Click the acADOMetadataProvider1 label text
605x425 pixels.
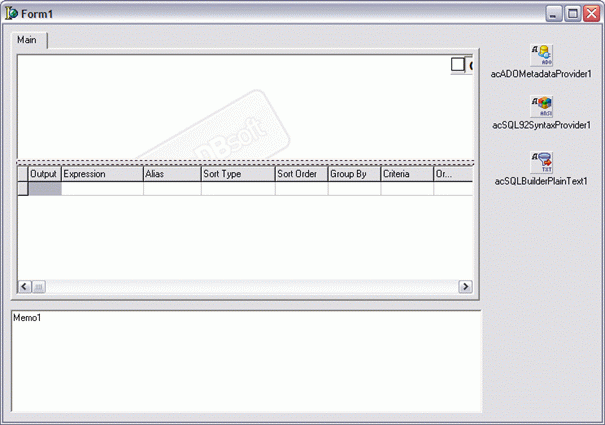tap(541, 74)
